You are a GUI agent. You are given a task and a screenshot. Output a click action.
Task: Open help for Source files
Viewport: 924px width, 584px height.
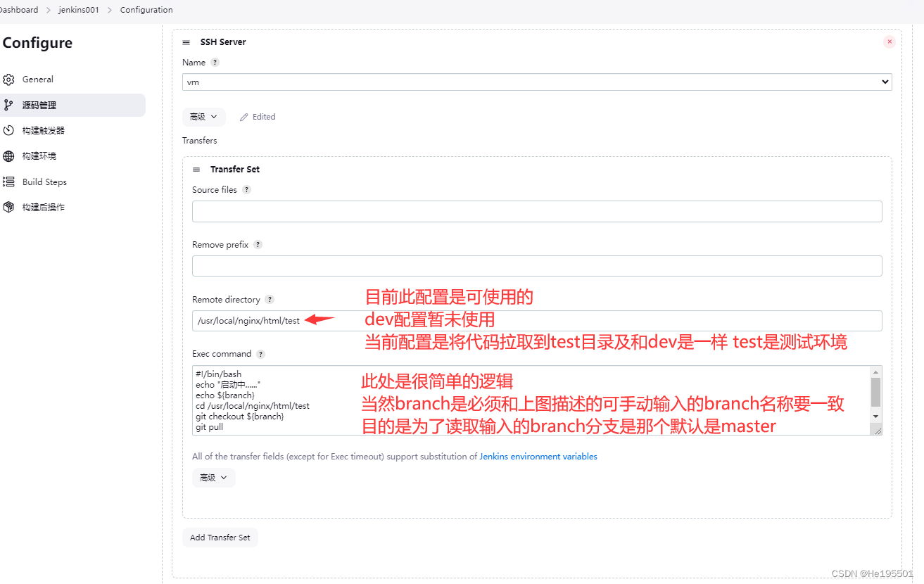pyautogui.click(x=246, y=190)
